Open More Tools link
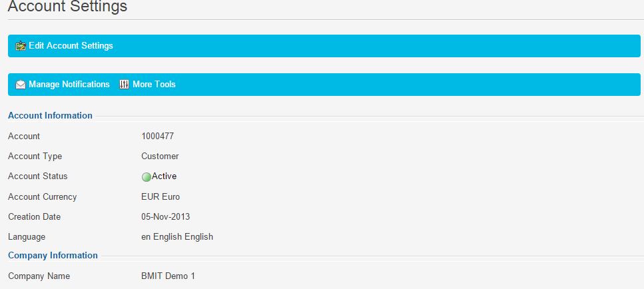The width and height of the screenshot is (644, 289). pyautogui.click(x=154, y=84)
